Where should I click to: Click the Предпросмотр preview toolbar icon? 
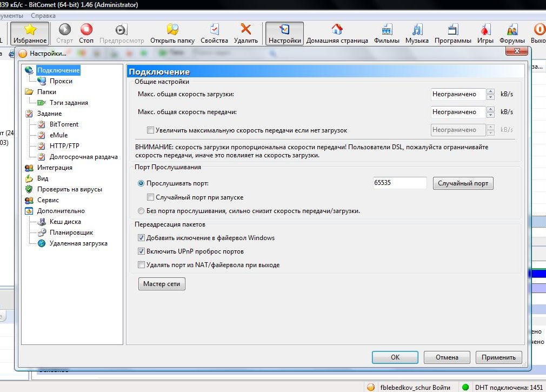coord(122,30)
